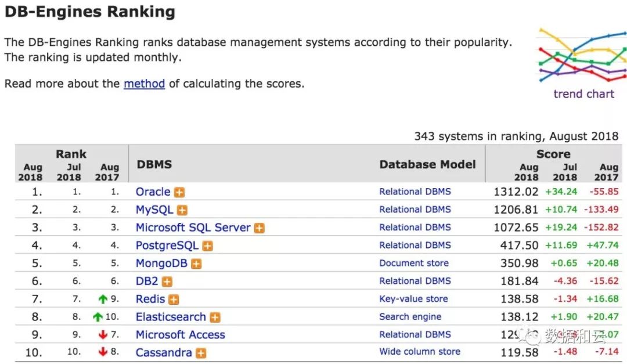Open the Microsoft Access link
627x364 pixels.
pyautogui.click(x=180, y=335)
